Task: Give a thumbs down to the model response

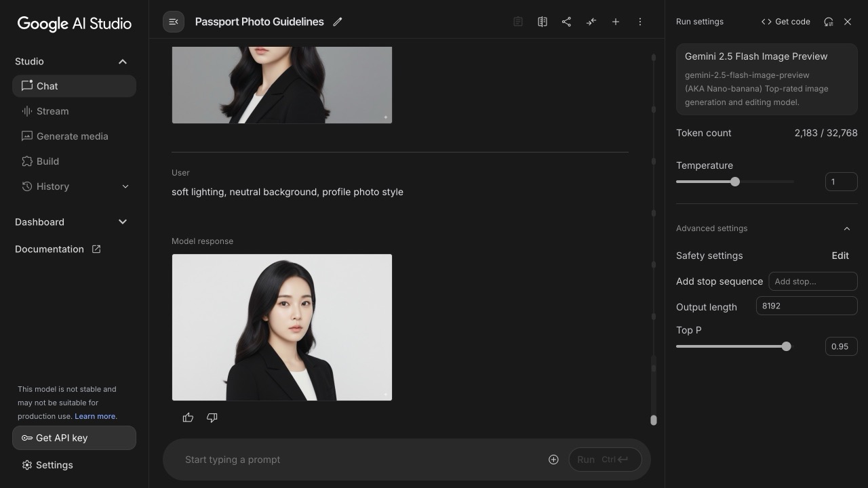Action: coord(212,418)
